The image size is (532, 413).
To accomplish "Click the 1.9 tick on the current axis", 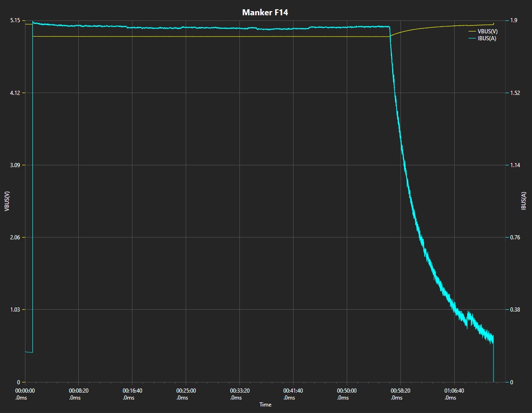I will coord(513,20).
